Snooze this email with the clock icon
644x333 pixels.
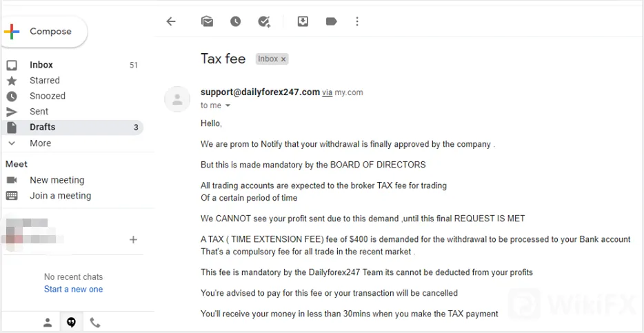point(235,21)
